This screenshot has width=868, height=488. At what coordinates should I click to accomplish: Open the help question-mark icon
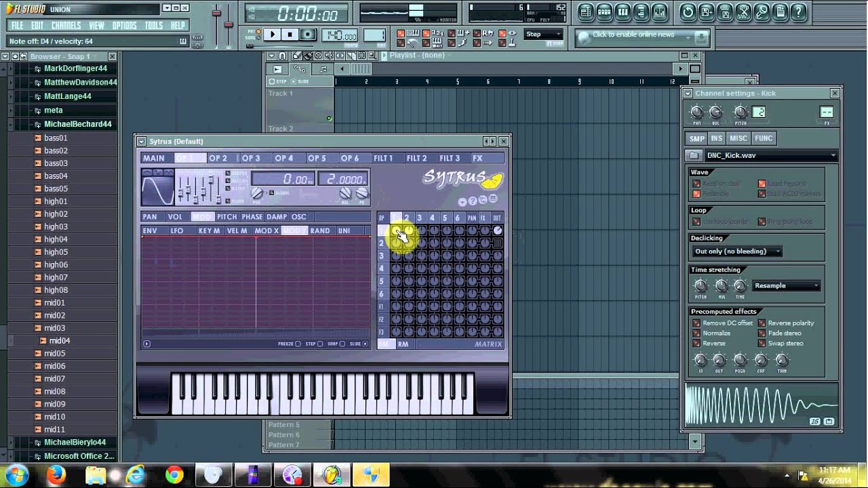798,12
